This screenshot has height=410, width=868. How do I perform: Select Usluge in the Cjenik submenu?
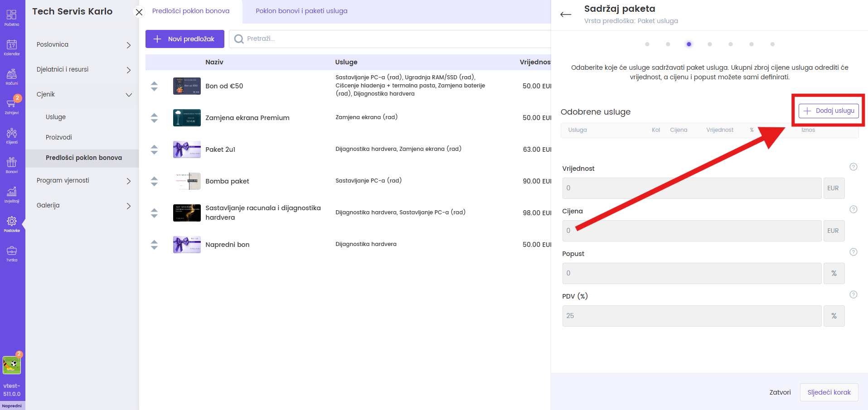[x=56, y=117]
